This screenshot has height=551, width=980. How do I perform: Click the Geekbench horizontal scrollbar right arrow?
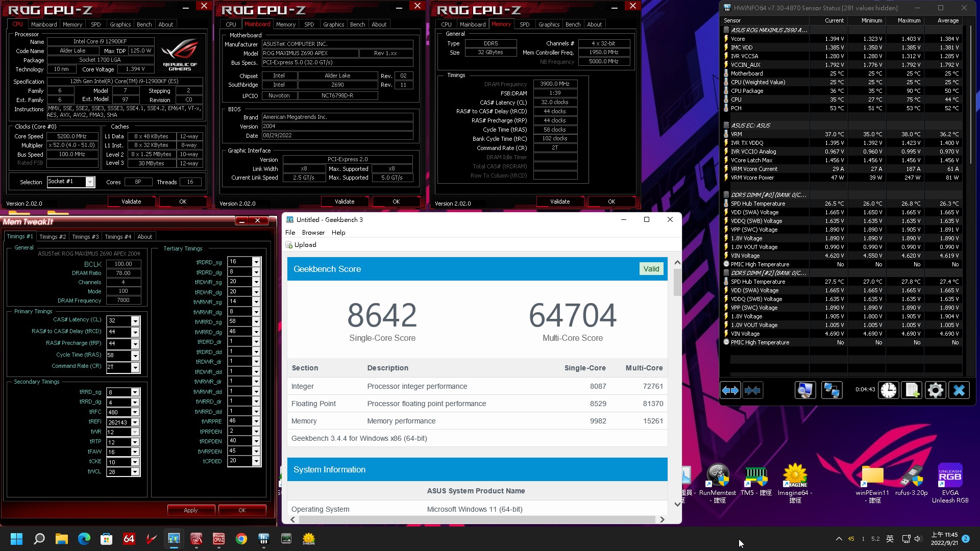(x=662, y=519)
